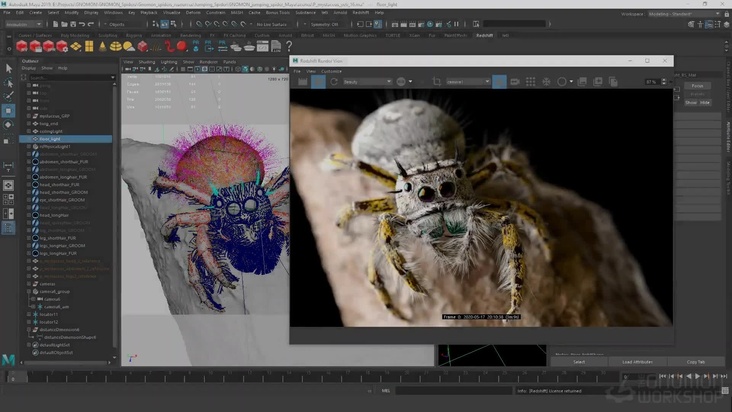The height and width of the screenshot is (412, 732).
Task: Open the Shading menu in viewport panel
Action: pyautogui.click(x=147, y=62)
